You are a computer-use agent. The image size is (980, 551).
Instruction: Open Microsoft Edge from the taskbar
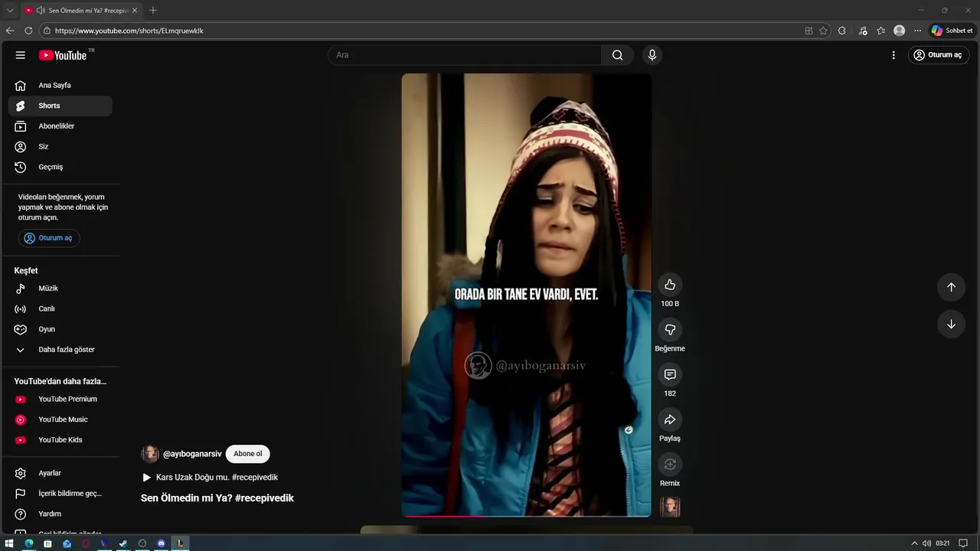click(x=28, y=543)
